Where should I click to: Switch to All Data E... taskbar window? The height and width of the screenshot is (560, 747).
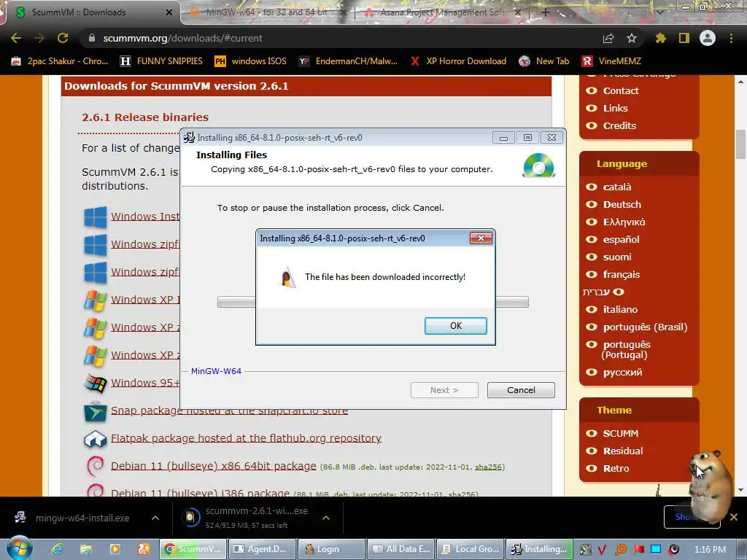pos(400,549)
